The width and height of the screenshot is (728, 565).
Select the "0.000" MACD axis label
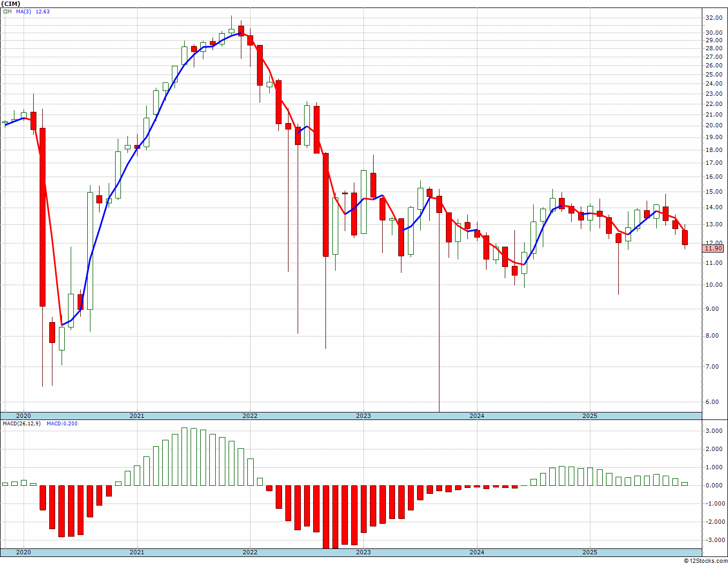coord(715,486)
